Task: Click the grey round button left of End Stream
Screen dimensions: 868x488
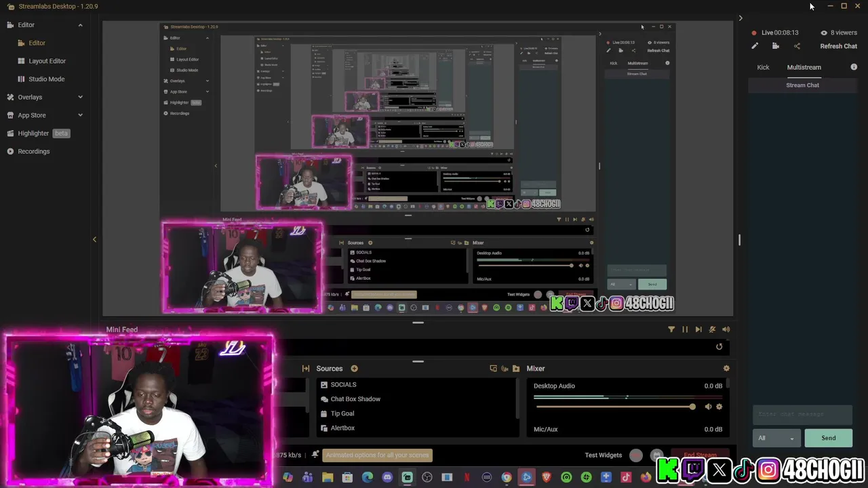Action: click(x=656, y=455)
